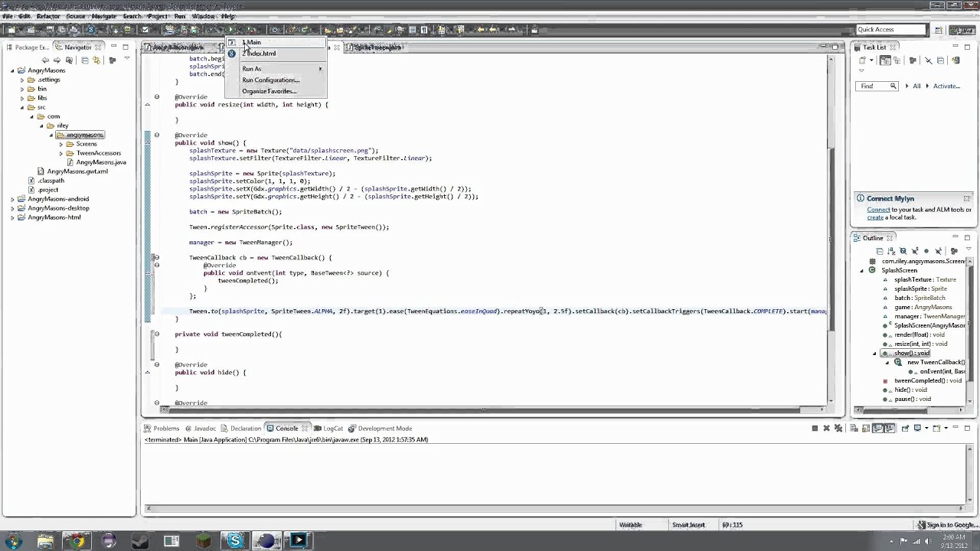Click the blue Google services toolbar icon
This screenshot has height=551, width=980.
(90, 30)
